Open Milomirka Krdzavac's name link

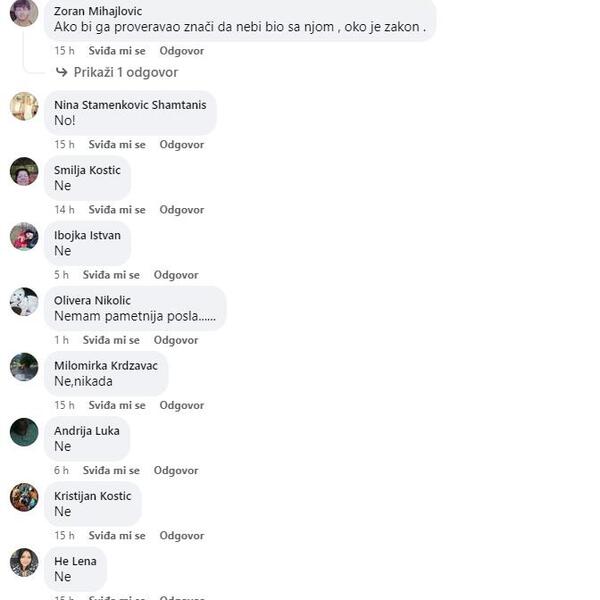tap(106, 365)
